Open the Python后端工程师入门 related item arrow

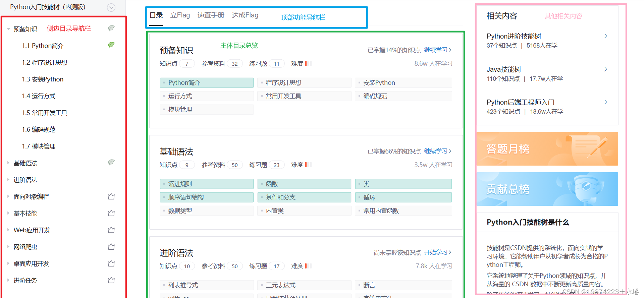(x=605, y=102)
